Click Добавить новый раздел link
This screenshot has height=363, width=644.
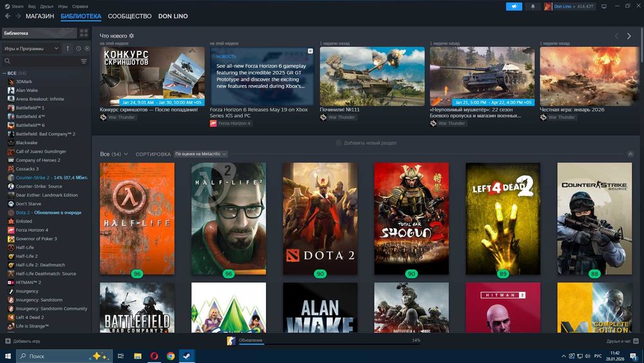click(366, 143)
